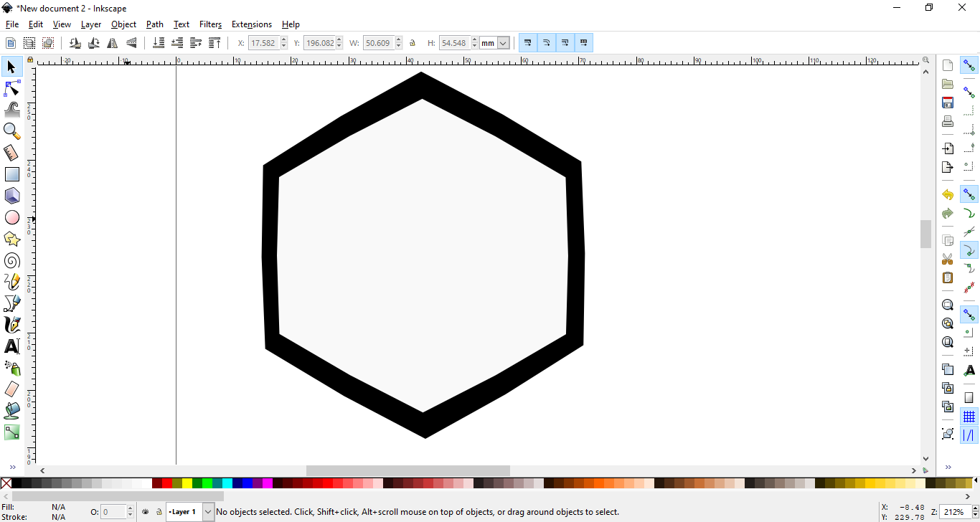This screenshot has width=980, height=522.
Task: Raise selection to top with toolbar button
Action: coord(215,43)
